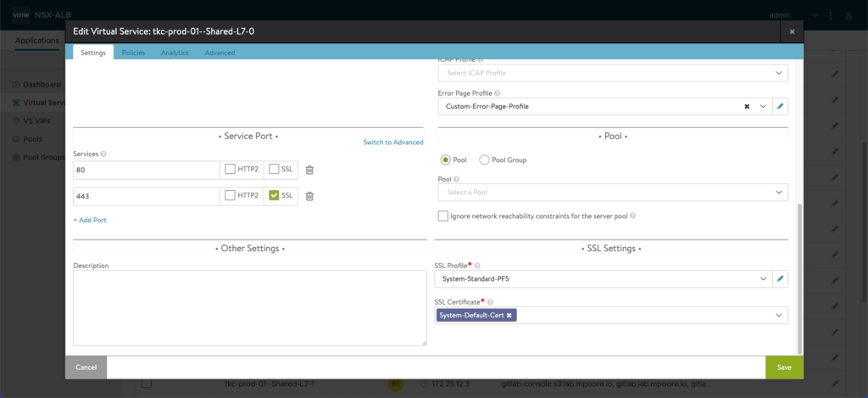The height and width of the screenshot is (398, 868).
Task: Enable HTTP2 for port 443
Action: tap(230, 195)
